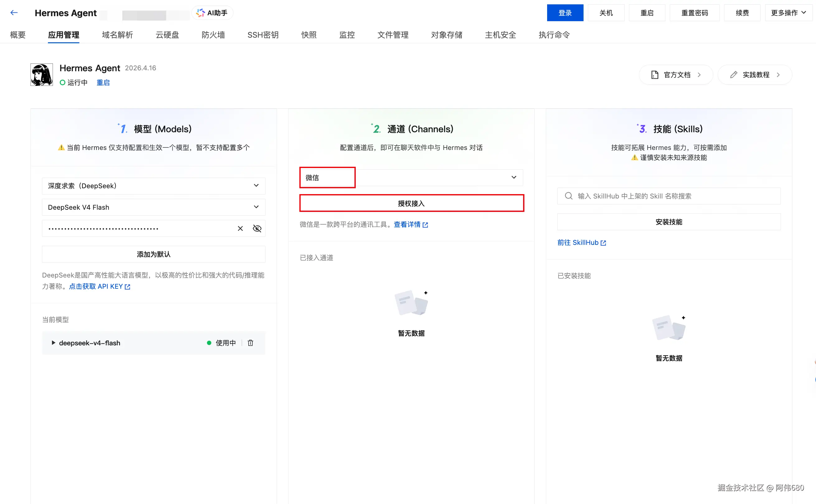Open the SSH密钥 tab
The width and height of the screenshot is (816, 504).
tap(263, 35)
